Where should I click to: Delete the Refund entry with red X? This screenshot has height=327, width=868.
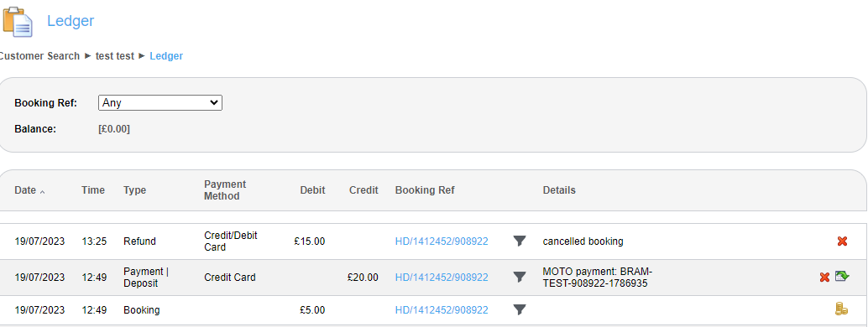[842, 241]
